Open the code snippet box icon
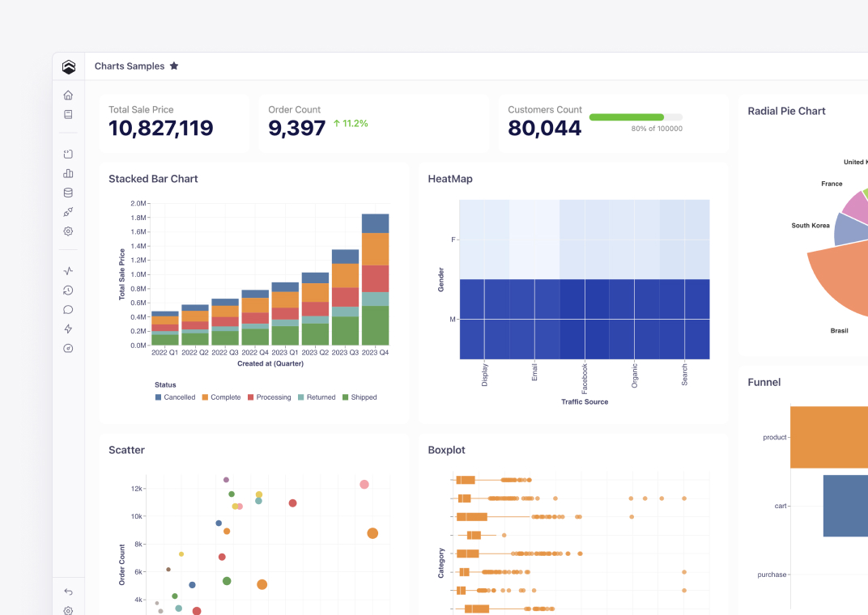The image size is (868, 615). pyautogui.click(x=68, y=155)
